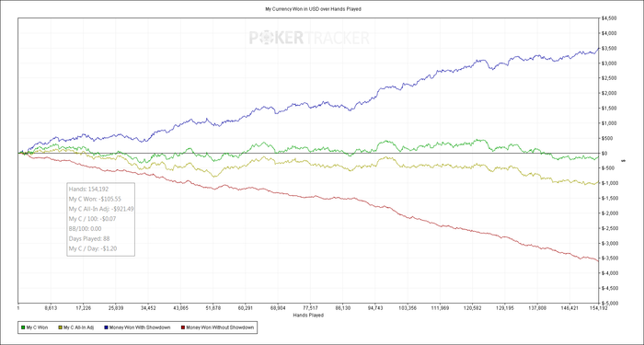Click the x-axis label '60,291'

click(246, 307)
